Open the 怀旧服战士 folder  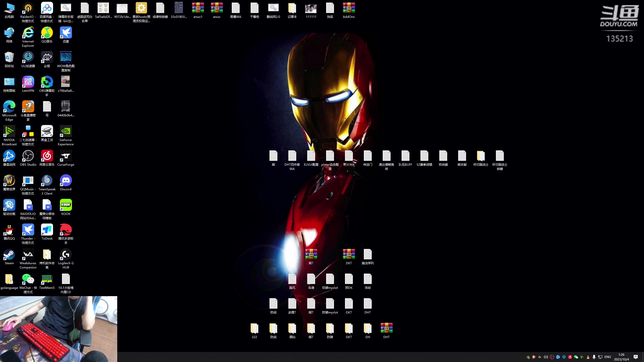(481, 159)
